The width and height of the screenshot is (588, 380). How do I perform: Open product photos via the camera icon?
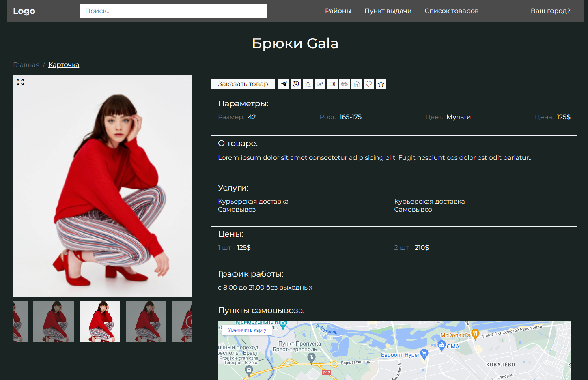pyautogui.click(x=320, y=84)
